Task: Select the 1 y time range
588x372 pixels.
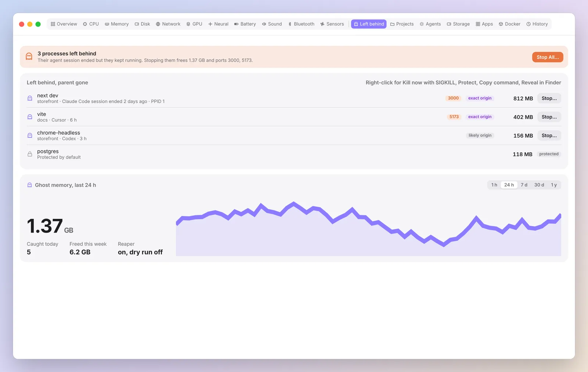Action: tap(554, 185)
